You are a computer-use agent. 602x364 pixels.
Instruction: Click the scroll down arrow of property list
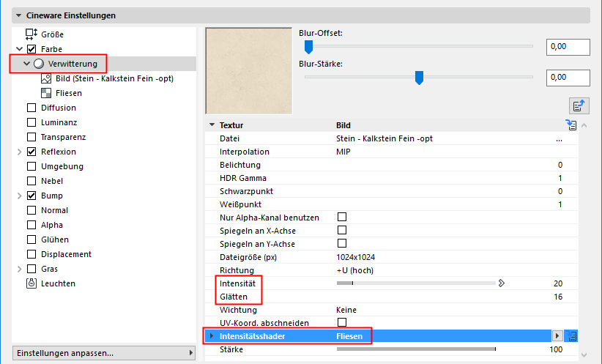click(584, 355)
